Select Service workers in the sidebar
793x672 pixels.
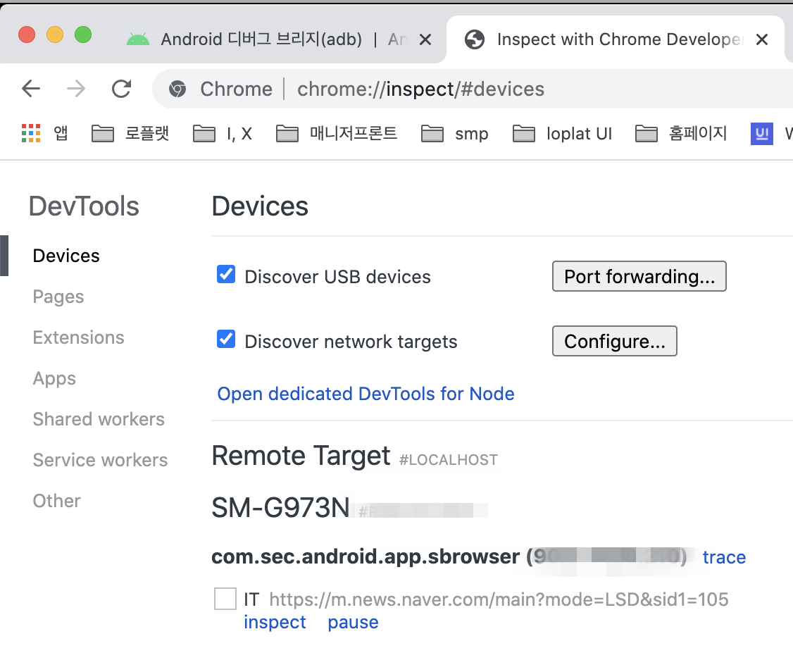(x=100, y=460)
